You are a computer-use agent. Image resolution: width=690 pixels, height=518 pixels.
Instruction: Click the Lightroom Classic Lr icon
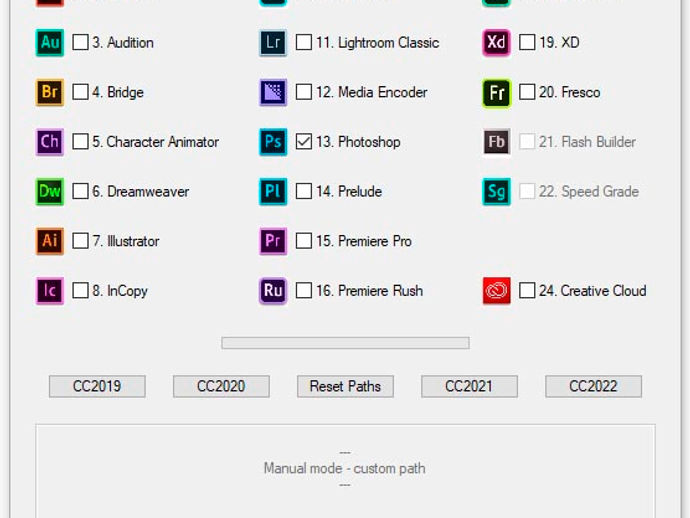(273, 43)
